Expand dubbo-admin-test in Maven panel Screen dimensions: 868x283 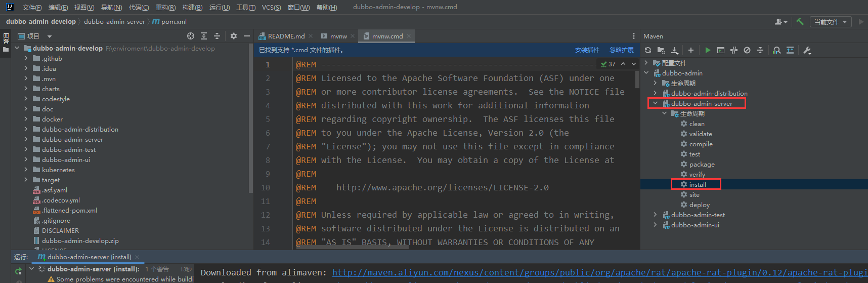(655, 215)
